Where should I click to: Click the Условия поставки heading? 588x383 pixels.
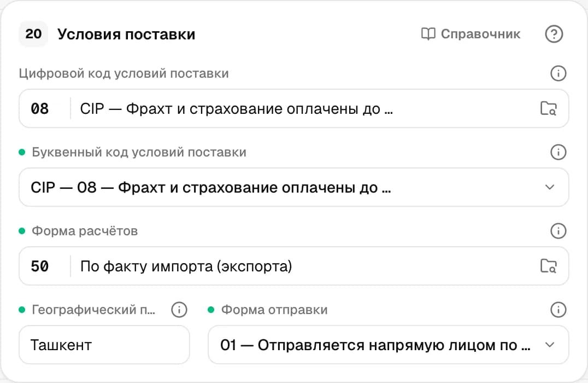pyautogui.click(x=126, y=34)
